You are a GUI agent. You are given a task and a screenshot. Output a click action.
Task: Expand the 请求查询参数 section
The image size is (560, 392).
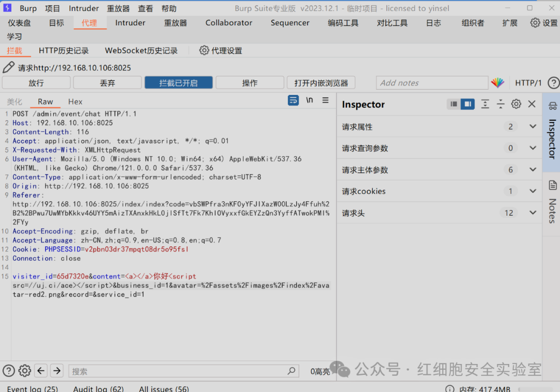point(533,148)
